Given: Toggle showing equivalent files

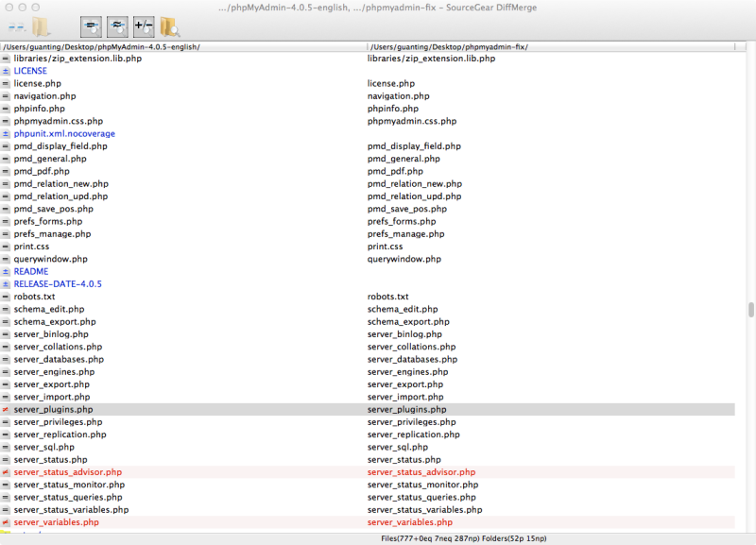Looking at the screenshot, I should [x=117, y=27].
